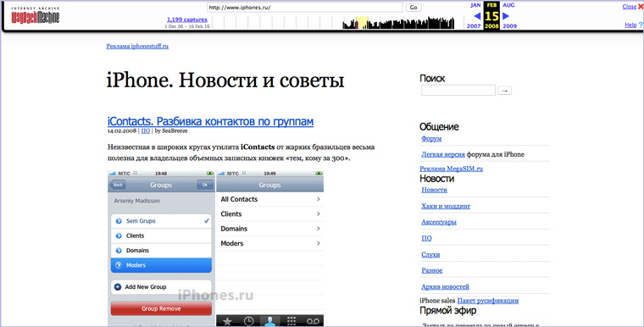Click the Close text link in Wayback bar
The image size is (644, 327).
[x=630, y=7]
